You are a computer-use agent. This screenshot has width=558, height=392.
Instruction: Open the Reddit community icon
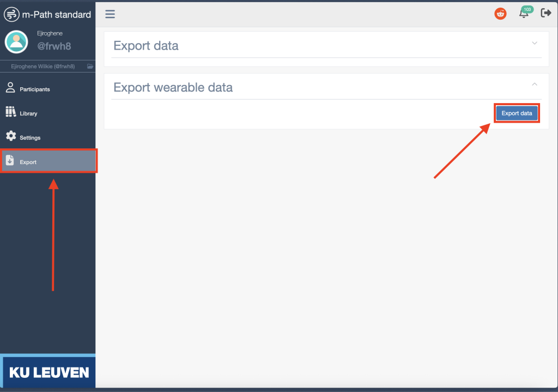tap(500, 14)
